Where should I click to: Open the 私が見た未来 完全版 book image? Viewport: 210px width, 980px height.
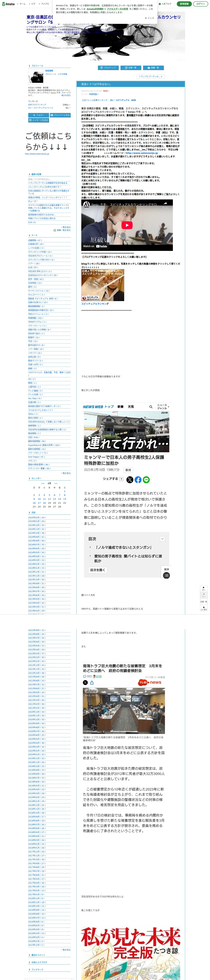point(130,953)
